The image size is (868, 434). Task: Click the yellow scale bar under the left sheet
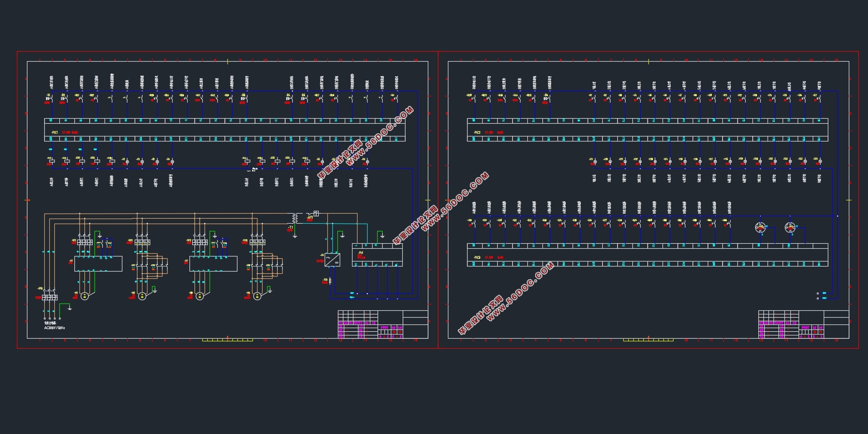(x=227, y=340)
